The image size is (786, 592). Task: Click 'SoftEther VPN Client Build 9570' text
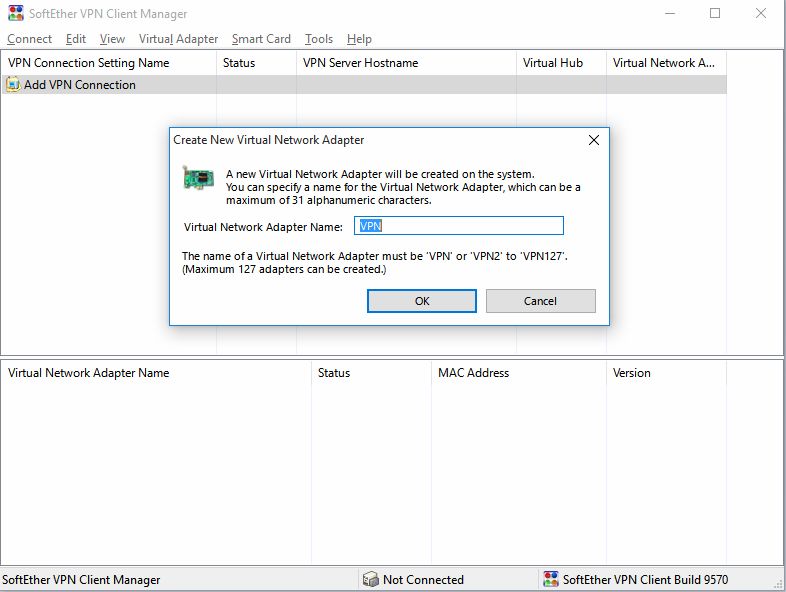[x=645, y=579]
